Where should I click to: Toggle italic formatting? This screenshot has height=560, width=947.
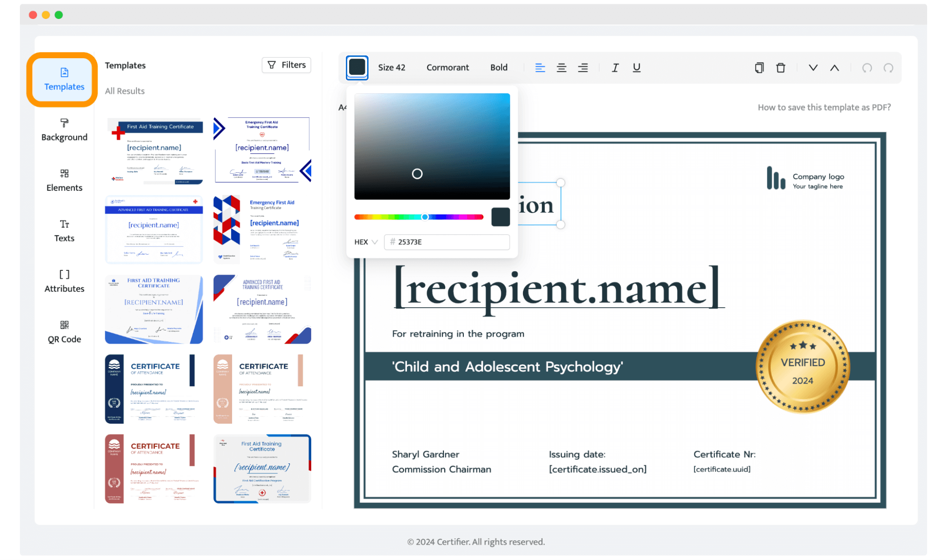point(615,68)
